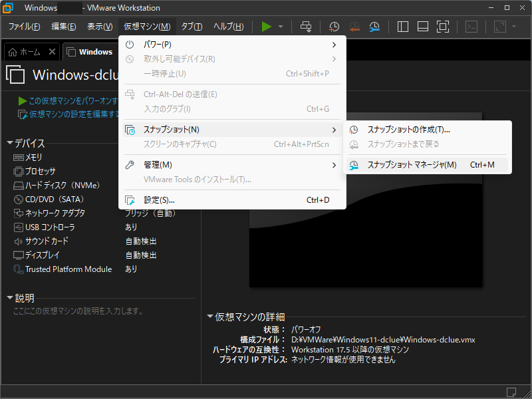Close the ホーム tab
The height and width of the screenshot is (399, 532).
pyautogui.click(x=52, y=52)
